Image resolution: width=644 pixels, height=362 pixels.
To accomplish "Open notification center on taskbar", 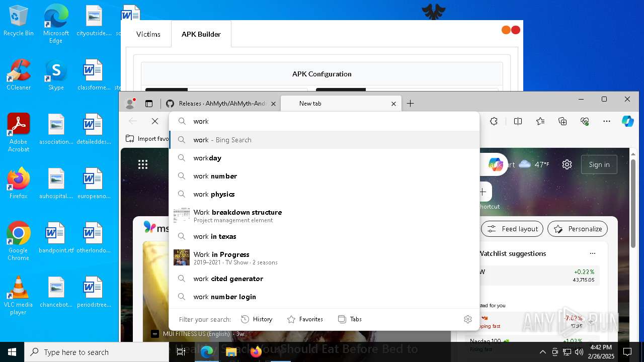I will (627, 352).
